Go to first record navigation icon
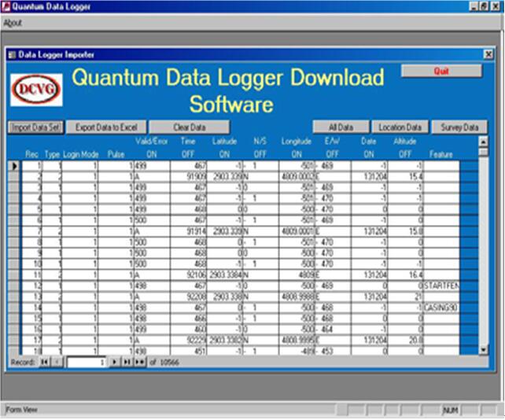 click(45, 362)
